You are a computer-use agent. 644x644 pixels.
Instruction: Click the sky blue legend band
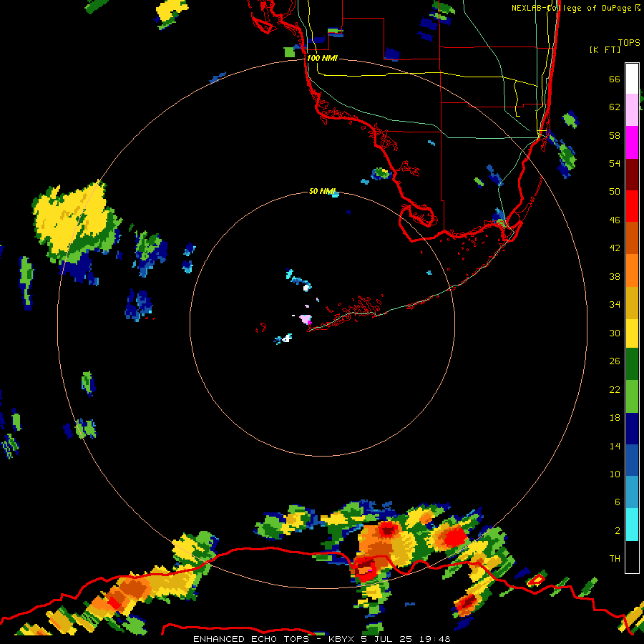pyautogui.click(x=632, y=492)
